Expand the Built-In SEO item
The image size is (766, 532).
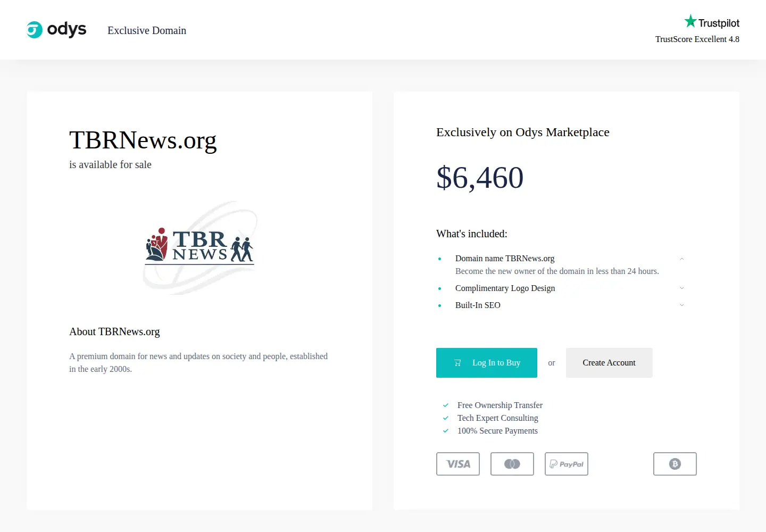[x=681, y=305]
